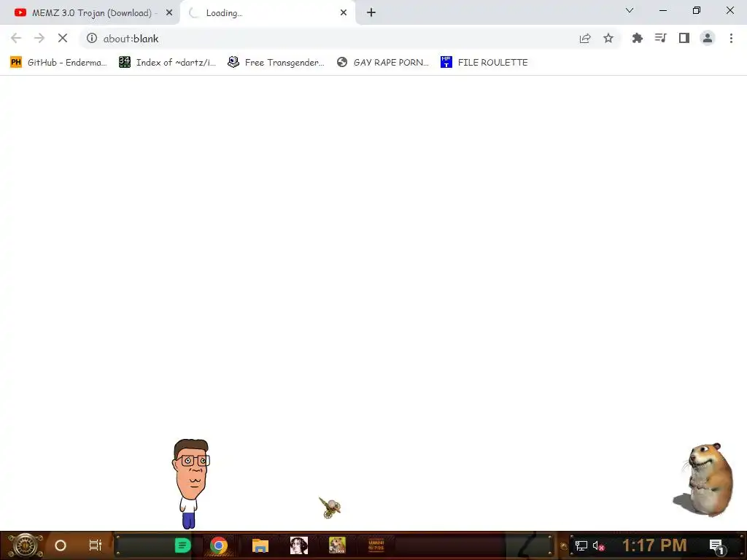The image size is (747, 560).
Task: Open Task View on taskbar
Action: point(96,545)
